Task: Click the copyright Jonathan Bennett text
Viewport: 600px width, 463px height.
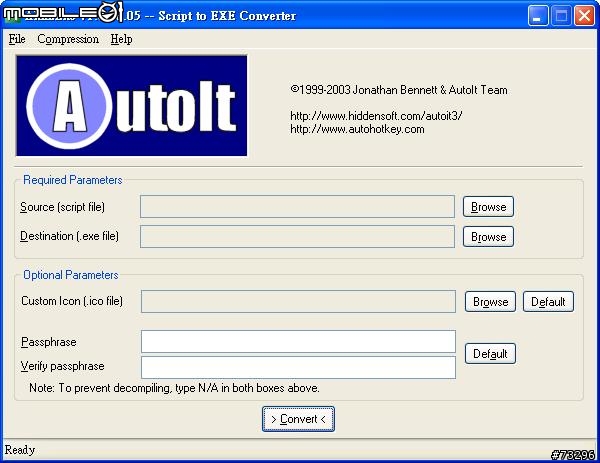Action: point(399,90)
